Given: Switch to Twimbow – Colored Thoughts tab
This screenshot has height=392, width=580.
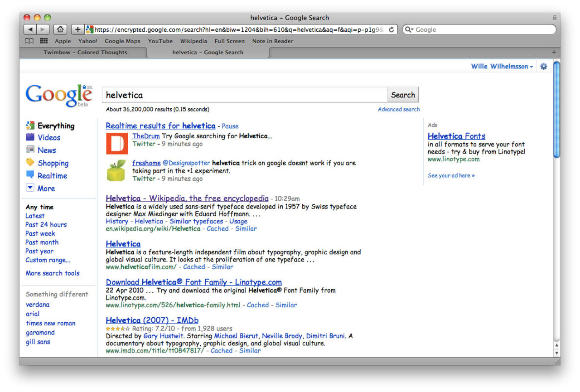Looking at the screenshot, I should click(85, 53).
